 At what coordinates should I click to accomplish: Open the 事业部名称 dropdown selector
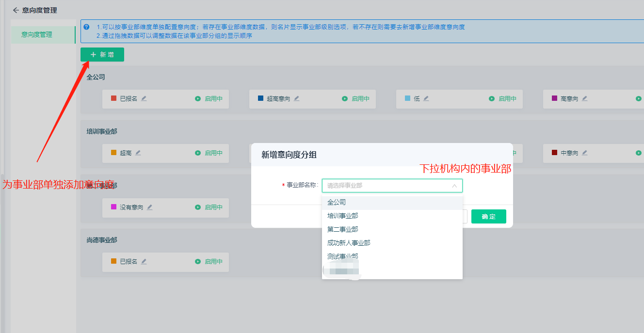392,185
